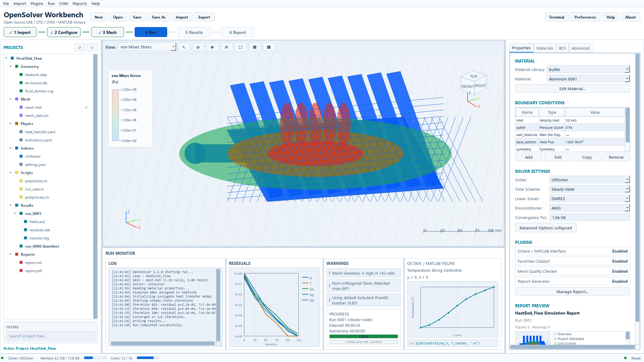
Task: Click the blue icon beside chtSolver
Action: [x=21, y=156]
